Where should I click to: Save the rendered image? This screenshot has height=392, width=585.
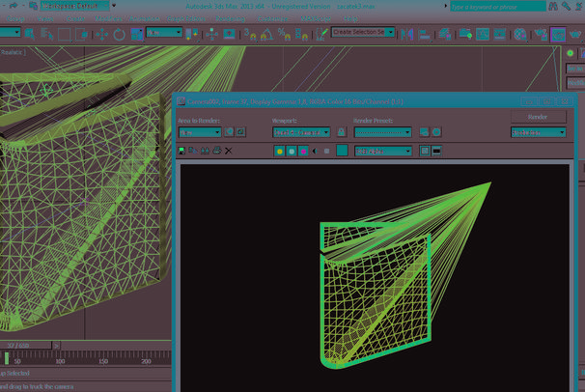point(182,152)
